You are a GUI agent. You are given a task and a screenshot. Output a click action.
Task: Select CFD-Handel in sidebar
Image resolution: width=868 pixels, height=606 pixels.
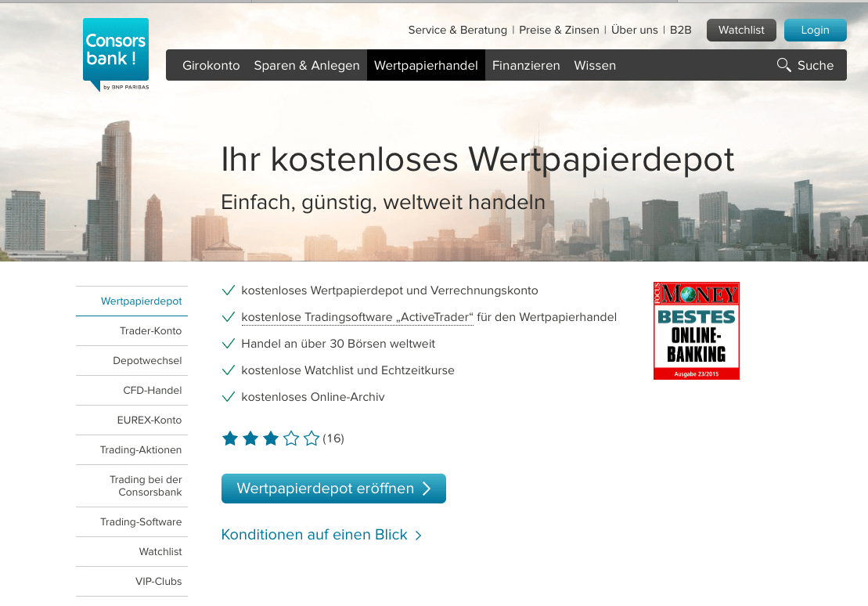(131, 391)
